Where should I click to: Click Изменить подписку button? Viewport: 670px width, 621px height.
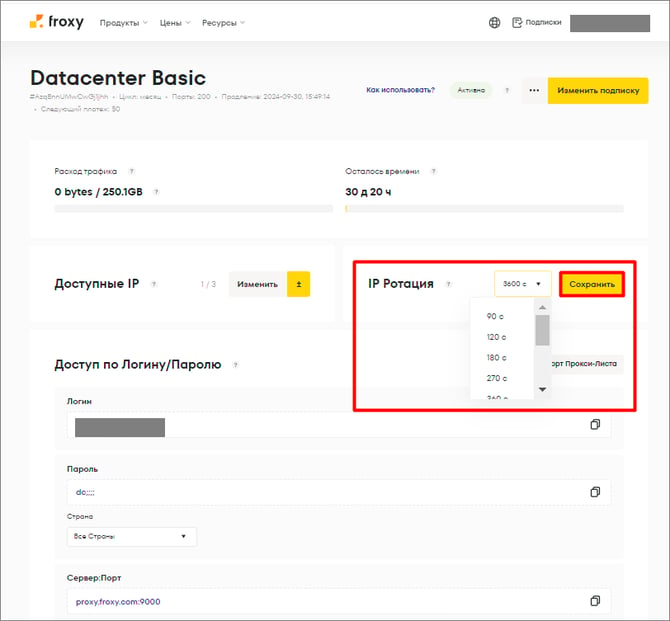598,91
